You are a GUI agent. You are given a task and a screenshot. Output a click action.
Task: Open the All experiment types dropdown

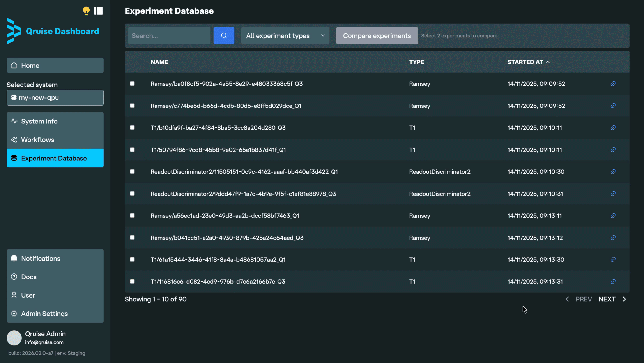pyautogui.click(x=285, y=36)
